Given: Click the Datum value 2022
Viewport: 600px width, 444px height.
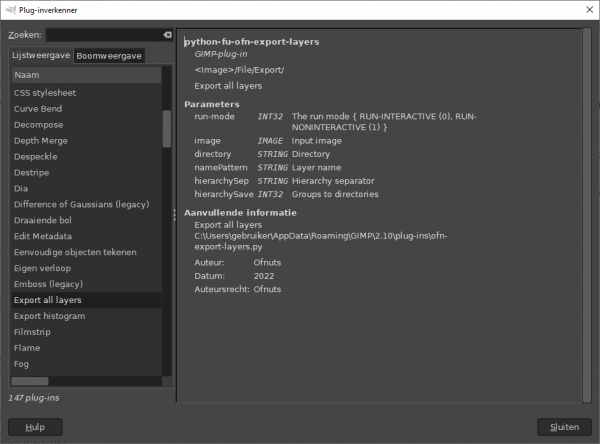Looking at the screenshot, I should coord(264,276).
